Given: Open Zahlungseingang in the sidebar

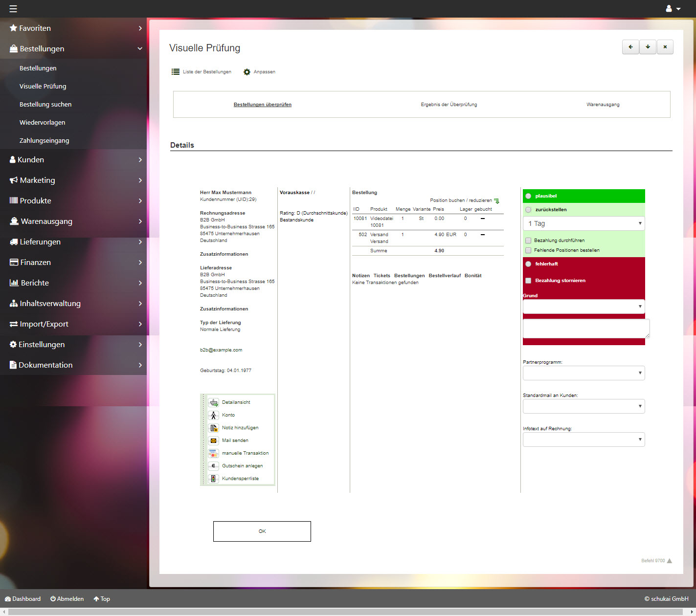Looking at the screenshot, I should pyautogui.click(x=44, y=141).
